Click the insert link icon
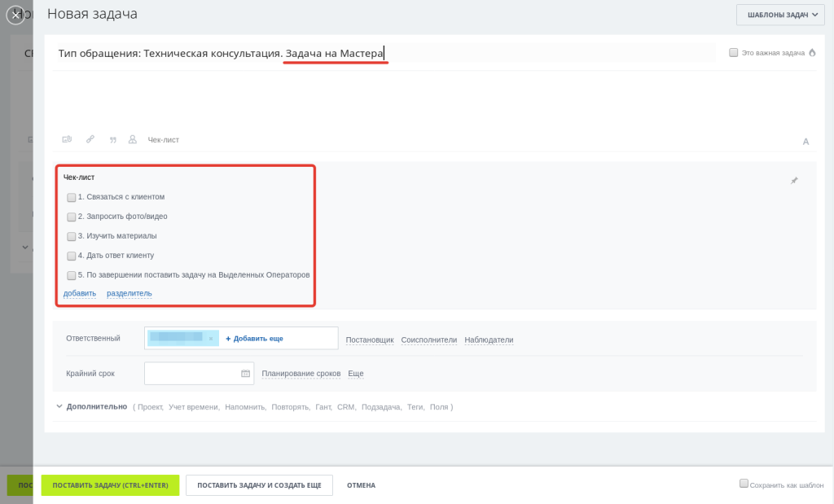 pos(90,139)
